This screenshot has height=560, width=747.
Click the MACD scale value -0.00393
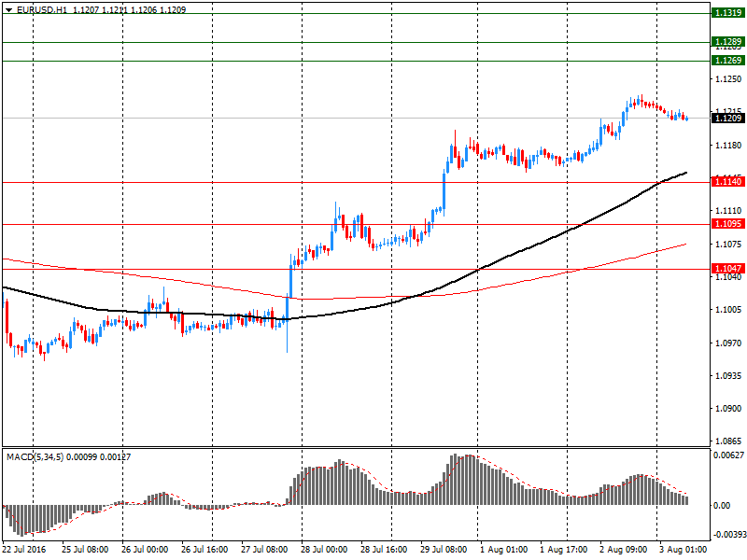point(728,535)
